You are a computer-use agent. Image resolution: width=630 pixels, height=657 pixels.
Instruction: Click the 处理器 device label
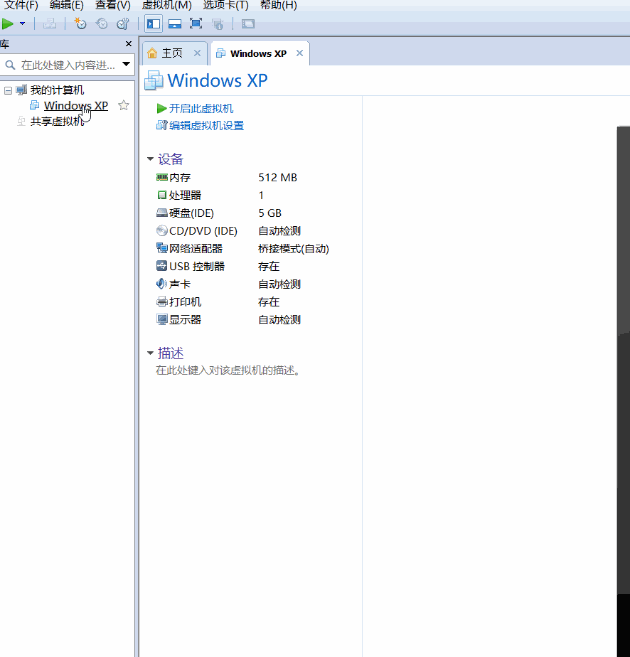(185, 195)
